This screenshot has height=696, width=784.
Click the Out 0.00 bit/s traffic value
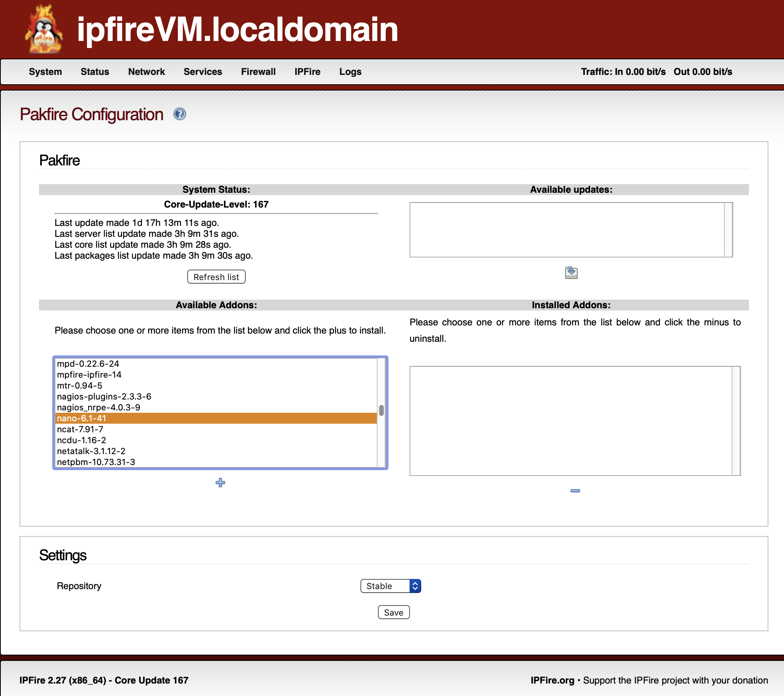(x=703, y=72)
